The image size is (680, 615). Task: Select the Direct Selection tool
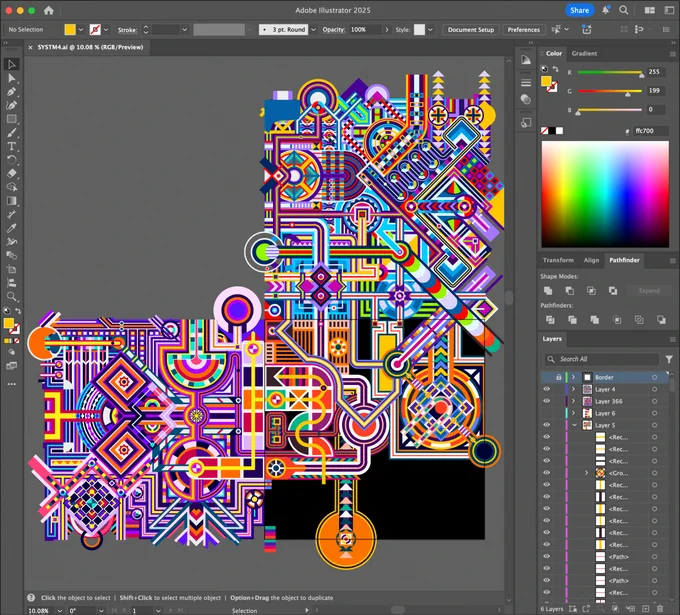(x=12, y=78)
